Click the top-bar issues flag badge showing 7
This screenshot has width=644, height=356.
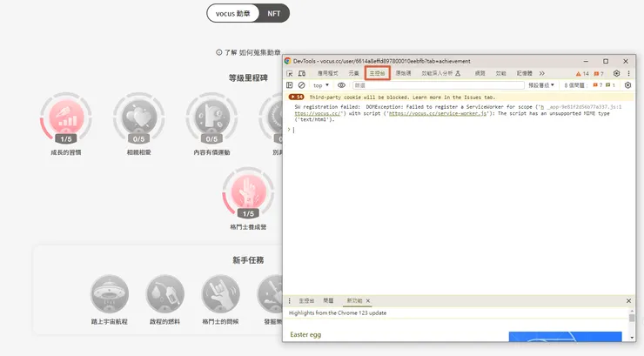599,74
